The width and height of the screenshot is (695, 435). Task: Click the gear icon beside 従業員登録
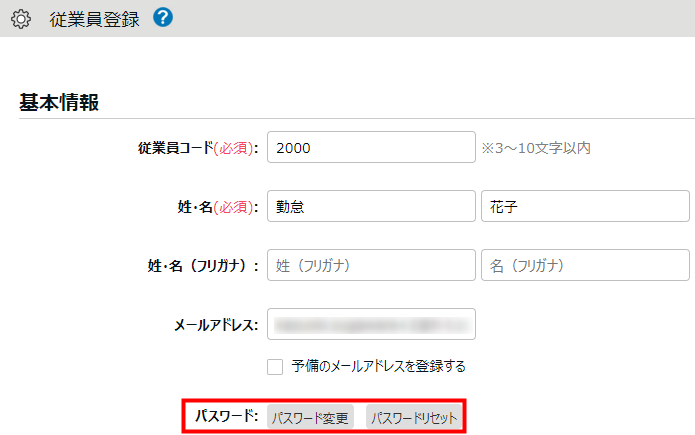pyautogui.click(x=21, y=19)
